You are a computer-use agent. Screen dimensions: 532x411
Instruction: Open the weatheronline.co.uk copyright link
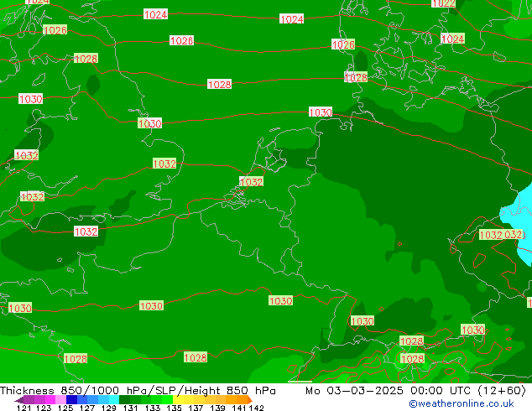coord(462,403)
